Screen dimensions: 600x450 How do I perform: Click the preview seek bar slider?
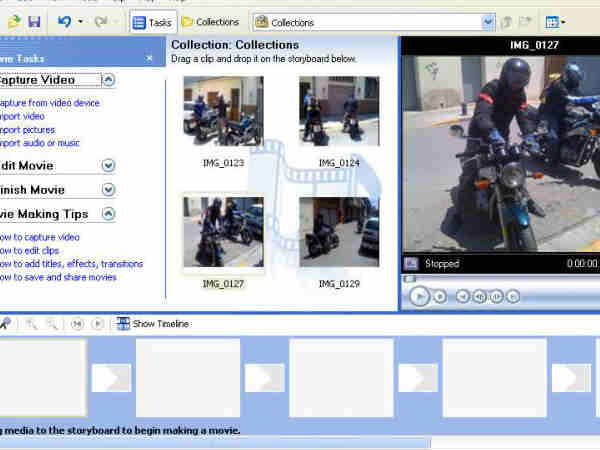[408, 279]
